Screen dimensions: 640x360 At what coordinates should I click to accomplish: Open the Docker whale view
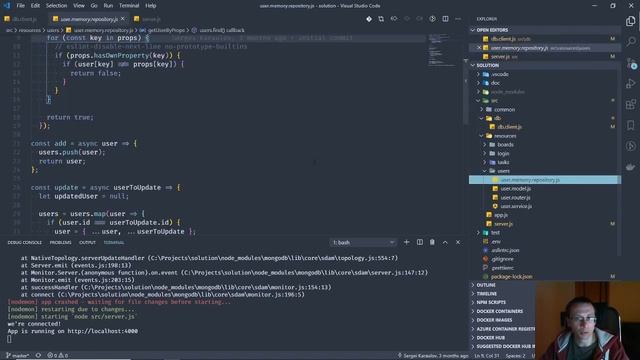pyautogui.click(x=631, y=167)
